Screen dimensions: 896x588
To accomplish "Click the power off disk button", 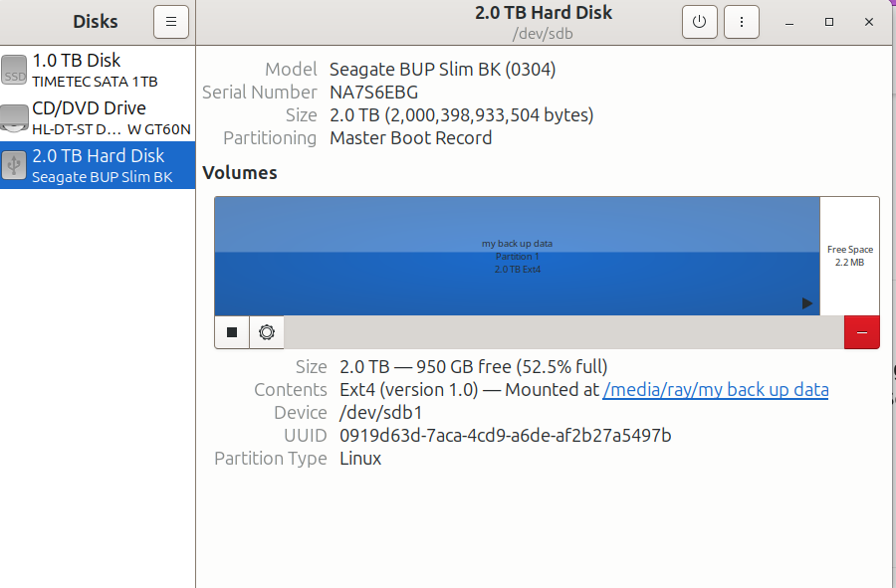I will click(700, 22).
